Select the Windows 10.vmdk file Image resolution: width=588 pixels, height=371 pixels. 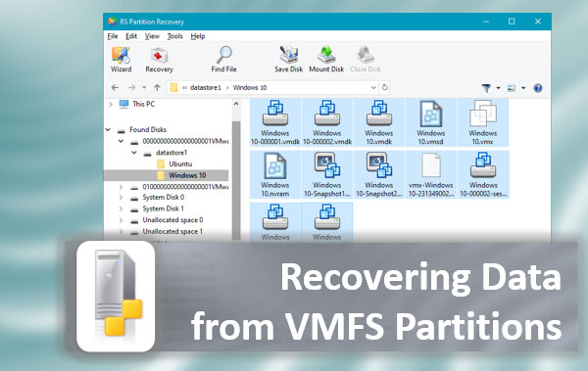(378, 122)
